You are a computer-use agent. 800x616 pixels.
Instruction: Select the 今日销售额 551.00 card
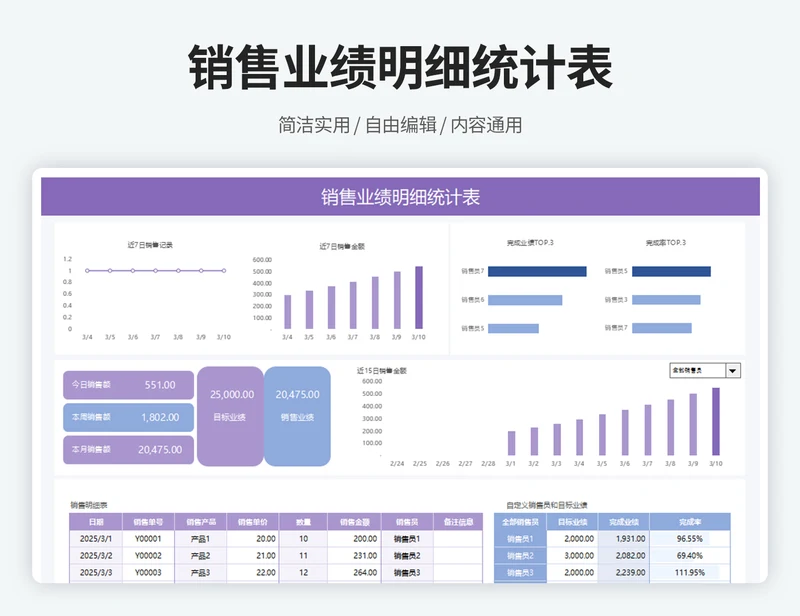click(x=128, y=385)
